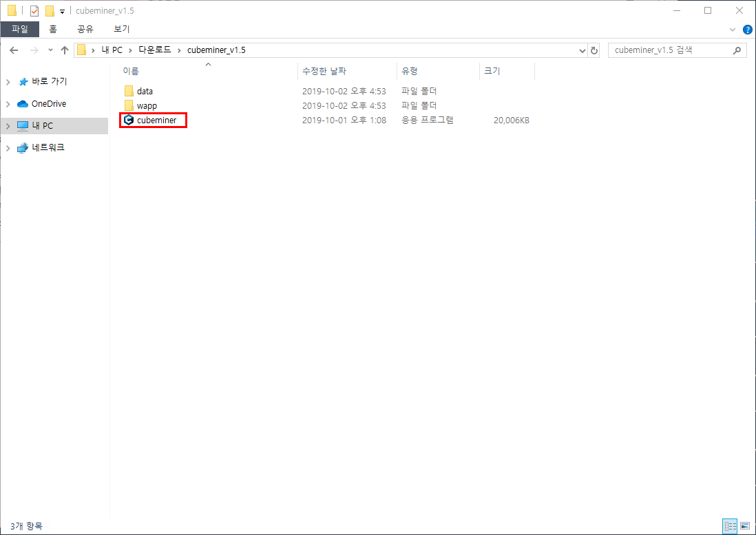Image resolution: width=756 pixels, height=535 pixels.
Task: Open the address bar history dropdown
Action: point(582,51)
